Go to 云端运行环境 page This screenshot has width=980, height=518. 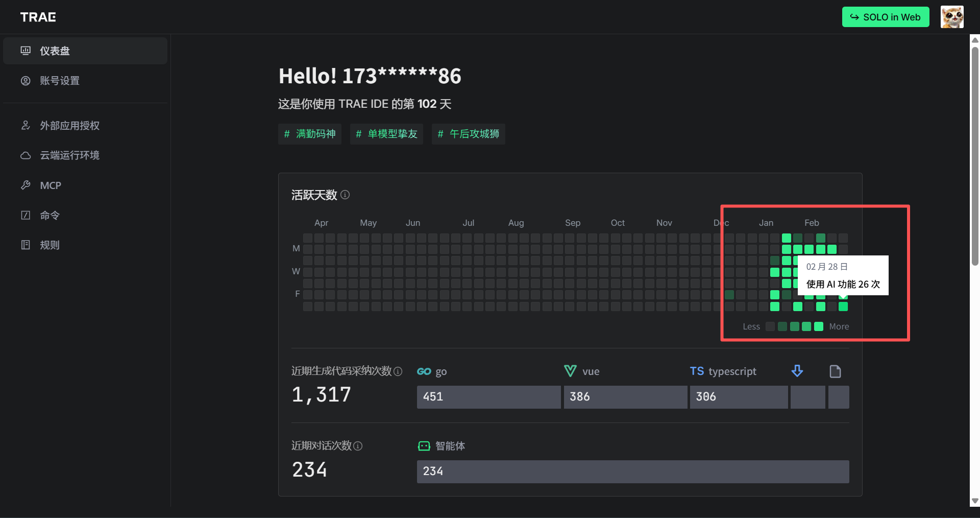[x=85, y=155]
